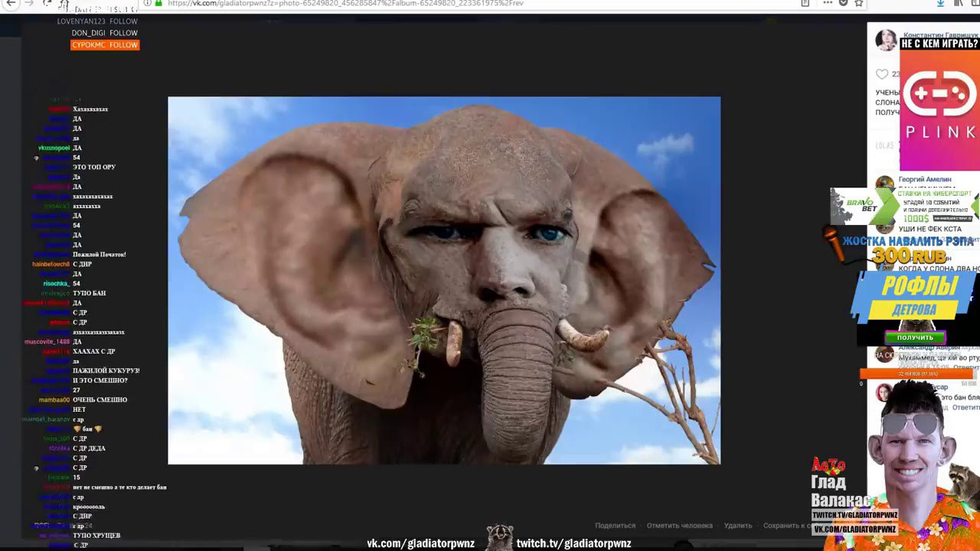Click the raccoon icon between the bottom links

499,536
